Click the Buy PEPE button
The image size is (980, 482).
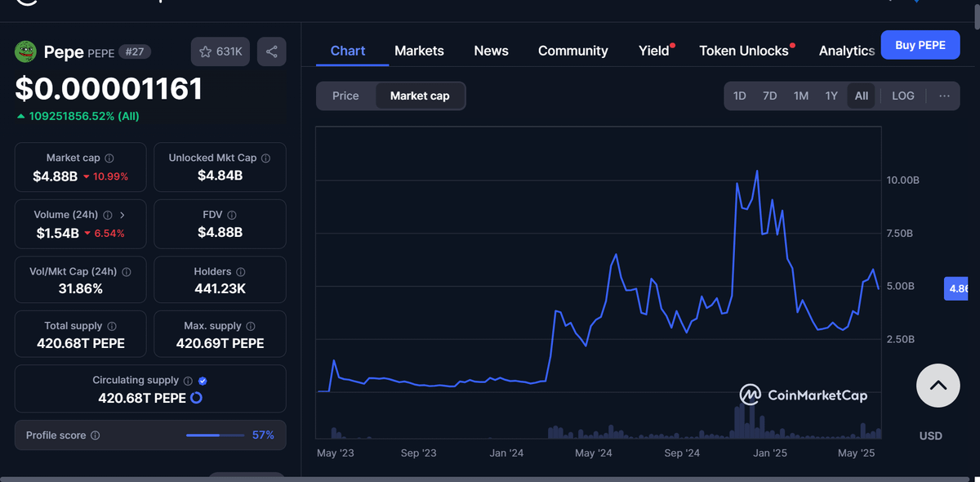coord(920,45)
